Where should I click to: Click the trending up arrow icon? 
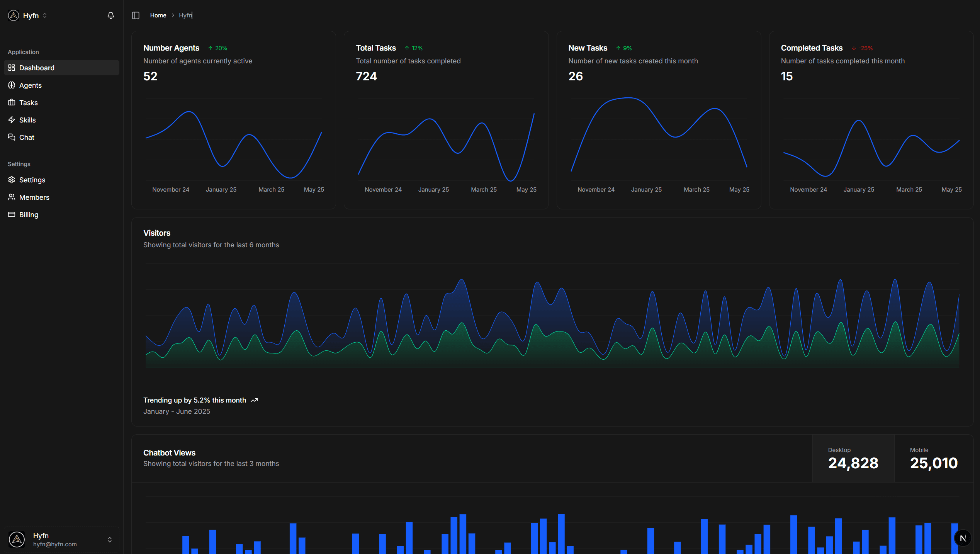(254, 400)
